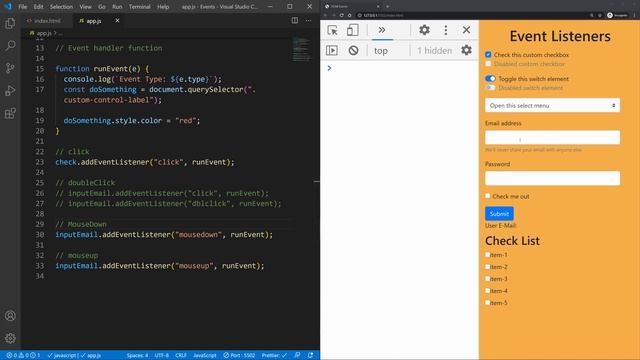640x360 pixels.
Task: Click 'Spaces: 4' indentation setting
Action: pos(137,355)
